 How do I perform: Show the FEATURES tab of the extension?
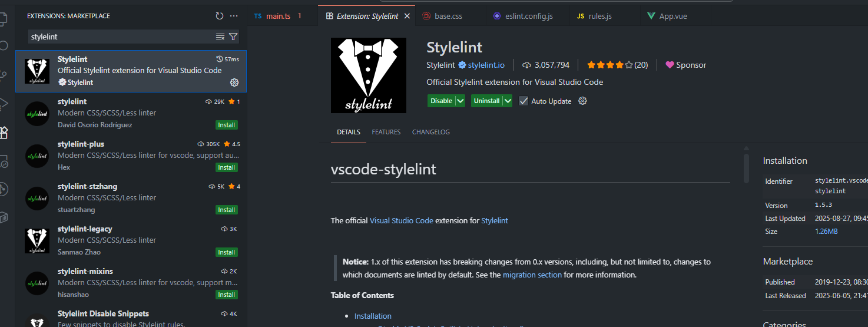coord(386,132)
